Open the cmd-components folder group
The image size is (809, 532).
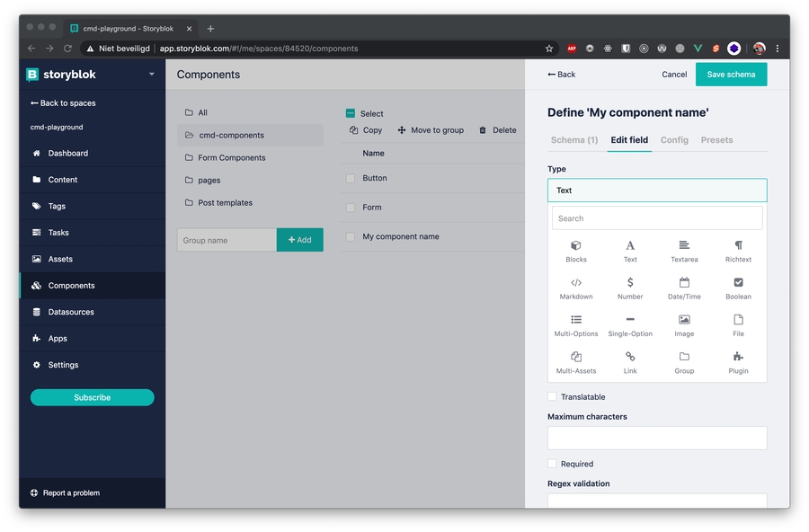pos(231,136)
